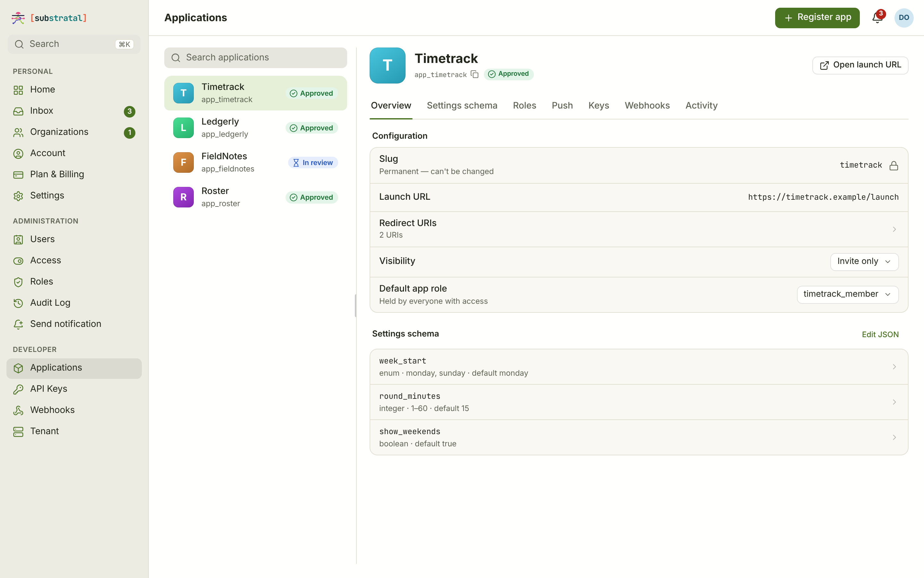Open Access administration page
924x578 pixels.
click(74, 260)
